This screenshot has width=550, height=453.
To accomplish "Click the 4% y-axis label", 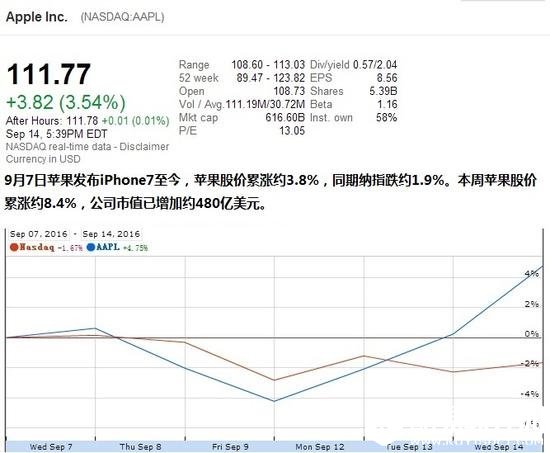I will [532, 274].
